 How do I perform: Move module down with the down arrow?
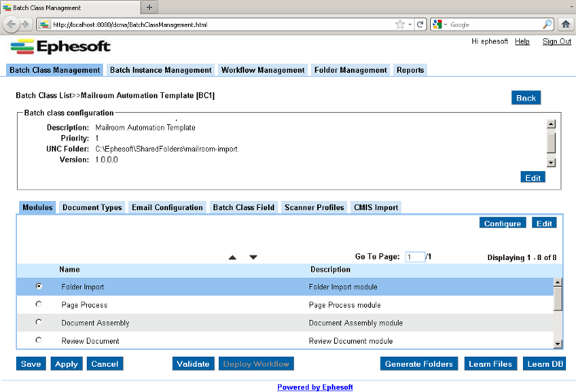(253, 257)
